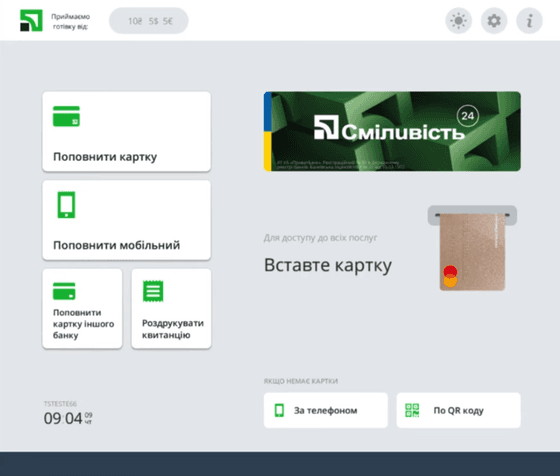The height and width of the screenshot is (476, 560).
Task: Click the green card icon in Поповнити картку
Action: [66, 116]
